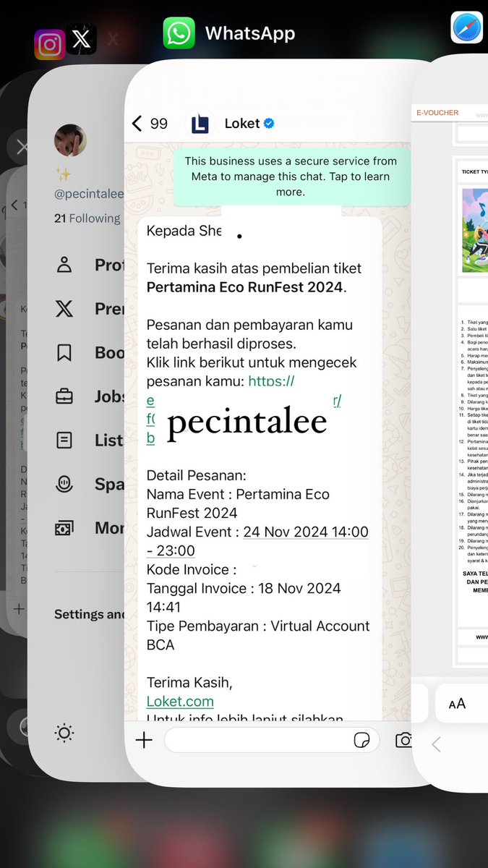The width and height of the screenshot is (488, 868).
Task: Open the Settings and privacy expander in X
Action: (90, 614)
